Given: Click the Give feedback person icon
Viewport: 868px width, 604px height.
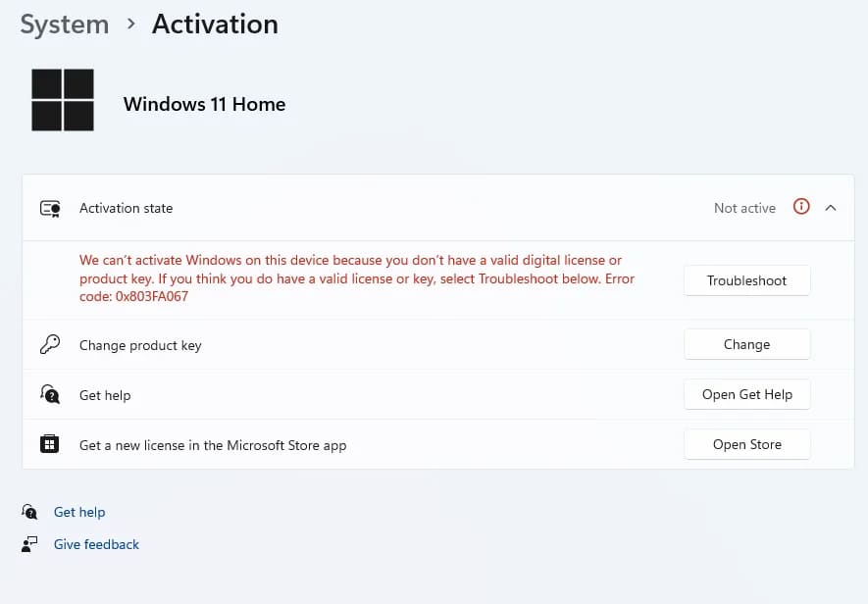Looking at the screenshot, I should [29, 544].
